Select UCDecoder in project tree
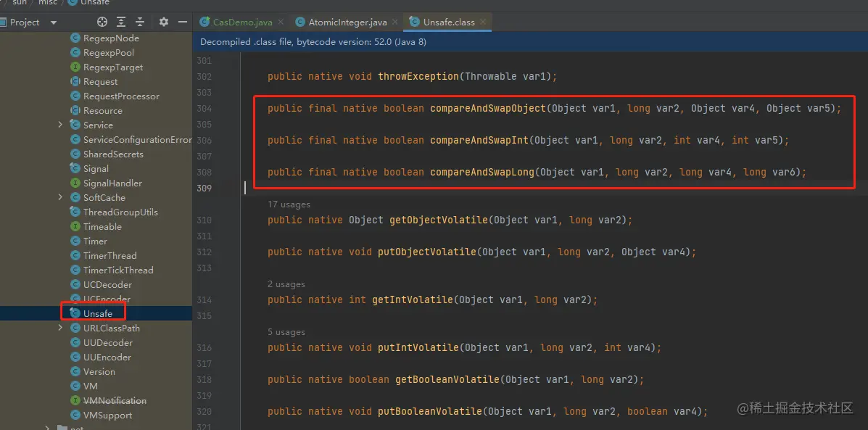 coord(107,284)
